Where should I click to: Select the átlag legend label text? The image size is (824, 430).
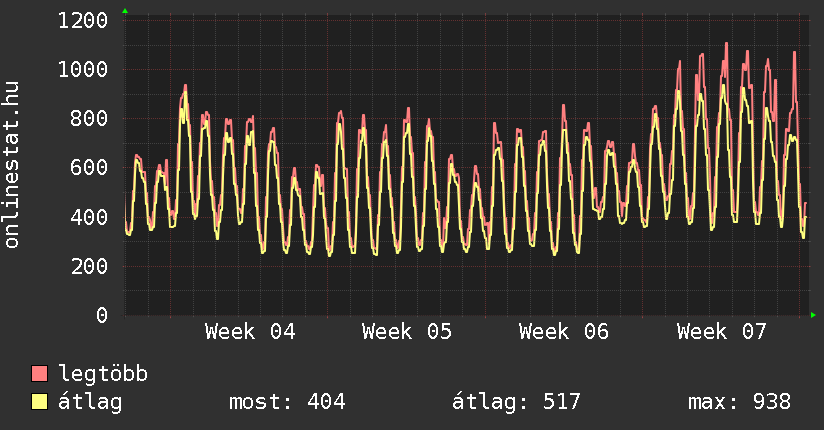pos(91,402)
